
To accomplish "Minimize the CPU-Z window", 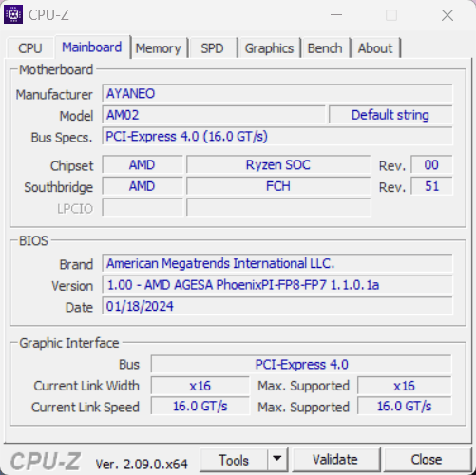I will [x=336, y=15].
